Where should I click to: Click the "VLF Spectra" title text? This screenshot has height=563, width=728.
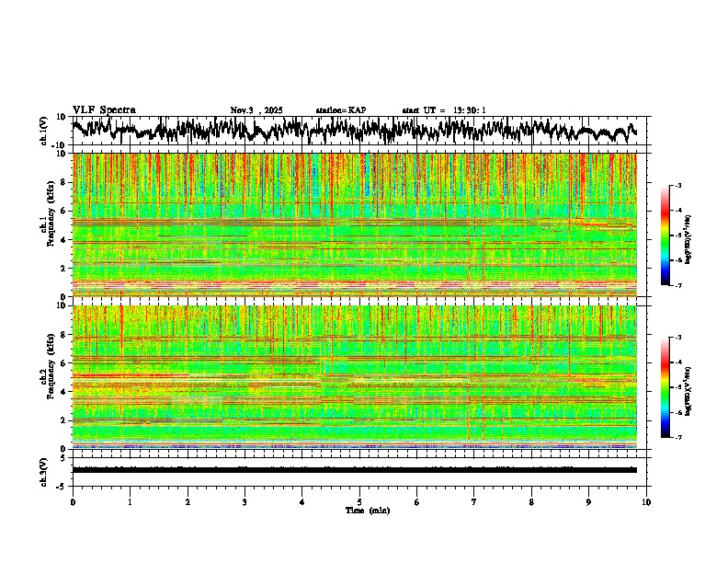104,110
